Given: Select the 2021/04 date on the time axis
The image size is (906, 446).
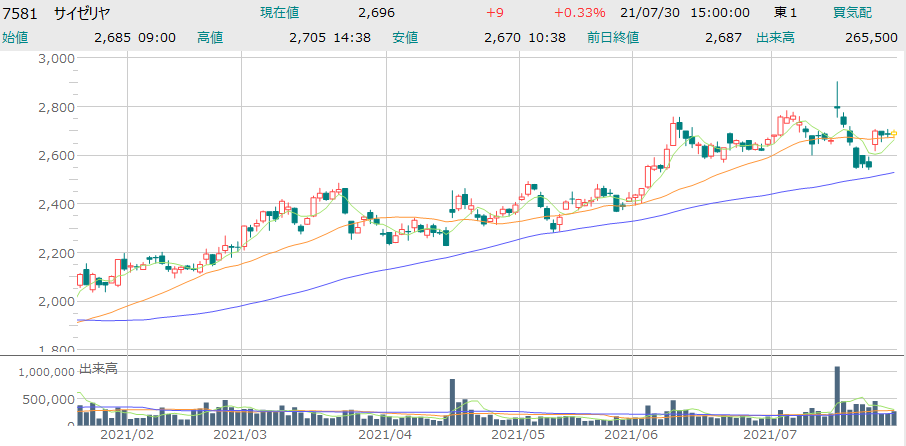Looking at the screenshot, I should pyautogui.click(x=386, y=436).
